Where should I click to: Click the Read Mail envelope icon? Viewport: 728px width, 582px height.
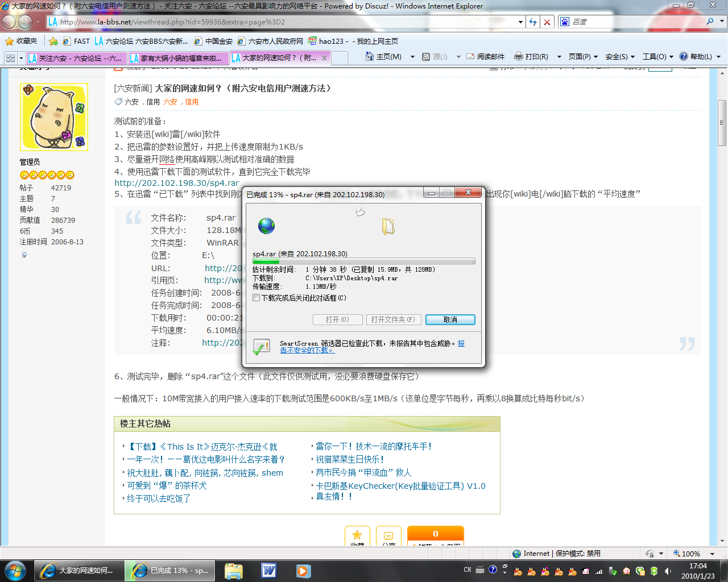pyautogui.click(x=470, y=57)
